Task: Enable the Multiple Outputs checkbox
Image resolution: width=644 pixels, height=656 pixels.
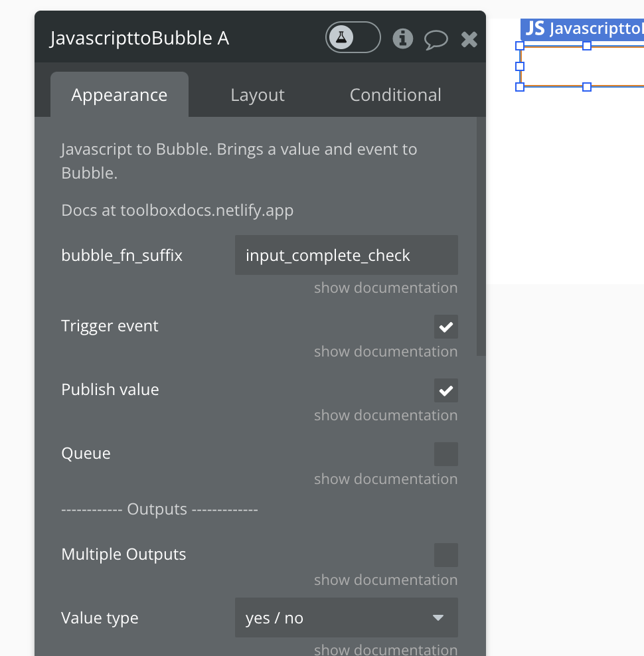Action: (445, 555)
